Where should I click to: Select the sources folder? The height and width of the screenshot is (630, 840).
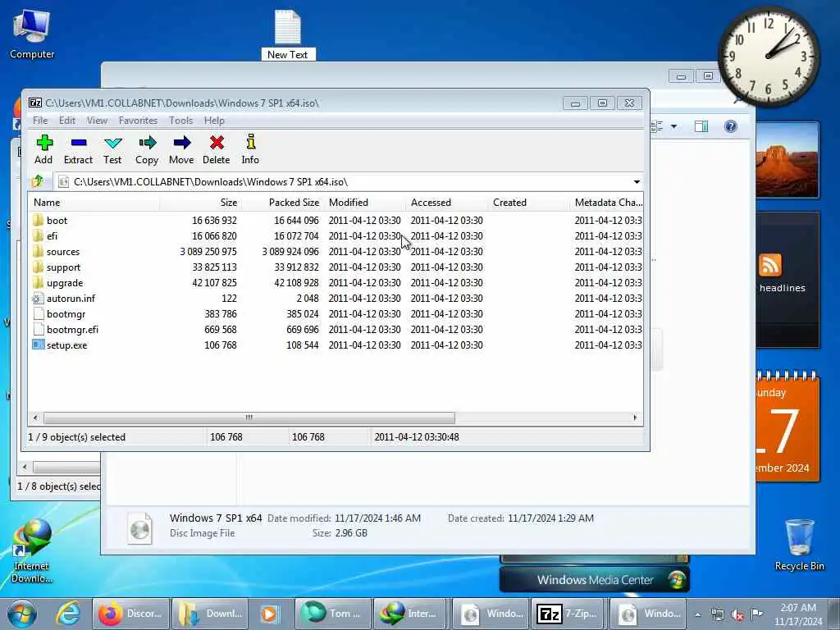pyautogui.click(x=62, y=251)
